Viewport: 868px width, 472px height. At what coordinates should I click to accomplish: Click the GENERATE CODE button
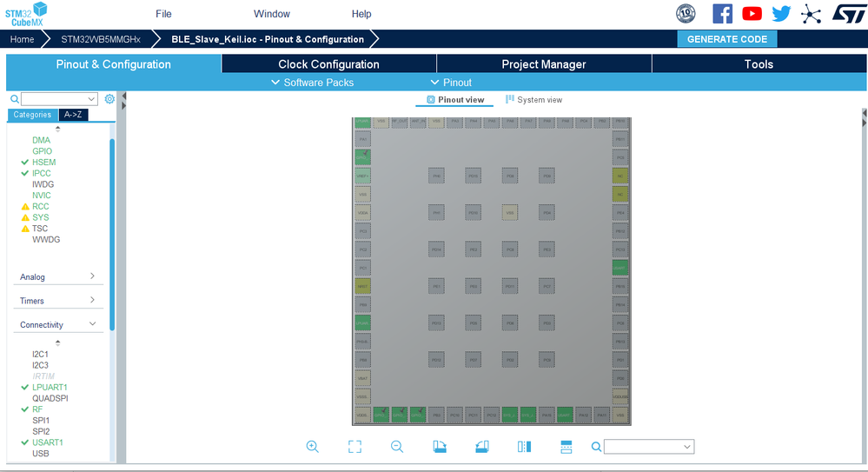coord(727,39)
